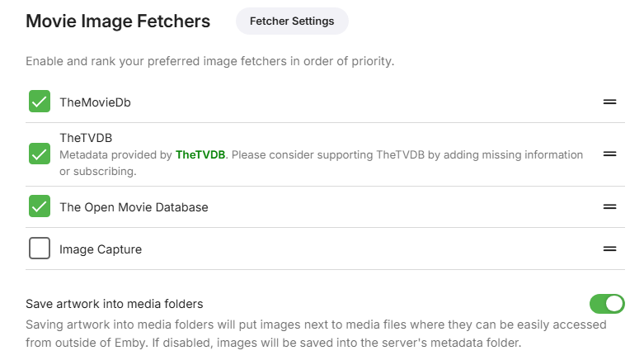Image resolution: width=644 pixels, height=360 pixels.
Task: Click the Movie Image Fetchers heading
Action: pyautogui.click(x=118, y=21)
